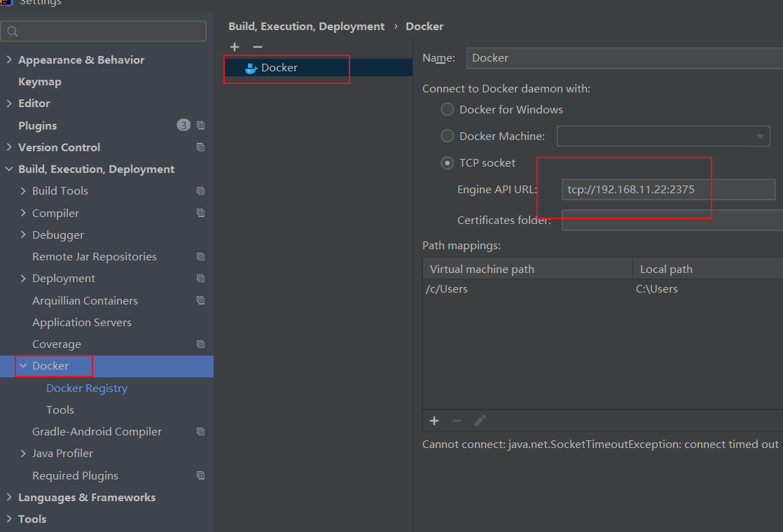Click the copy icon beside Version Control
The height and width of the screenshot is (532, 783).
click(x=201, y=147)
